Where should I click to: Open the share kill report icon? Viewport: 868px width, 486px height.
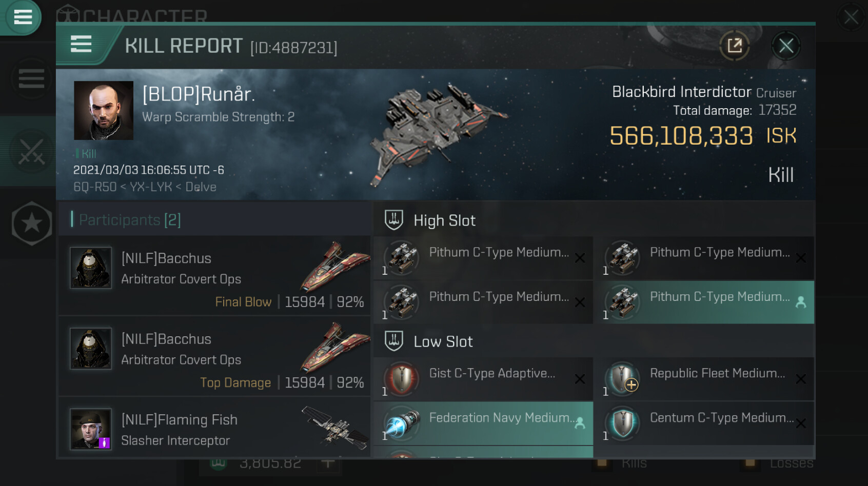(x=735, y=46)
